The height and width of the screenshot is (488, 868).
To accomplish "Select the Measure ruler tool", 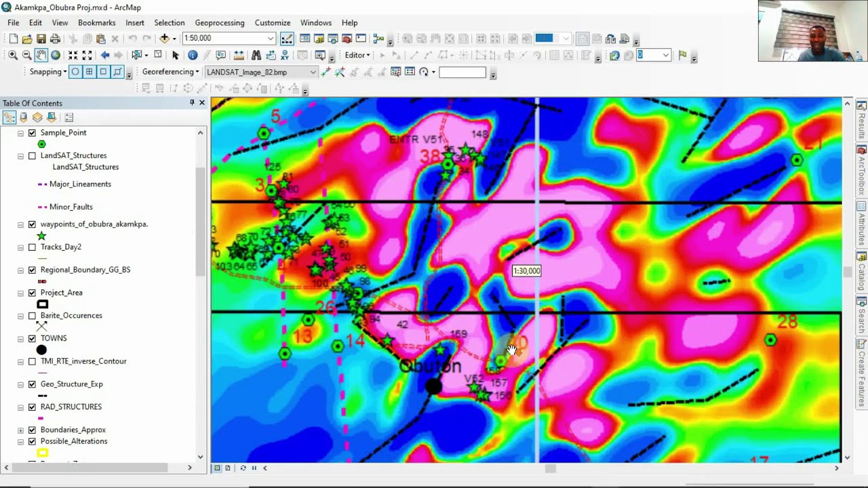I will click(239, 55).
